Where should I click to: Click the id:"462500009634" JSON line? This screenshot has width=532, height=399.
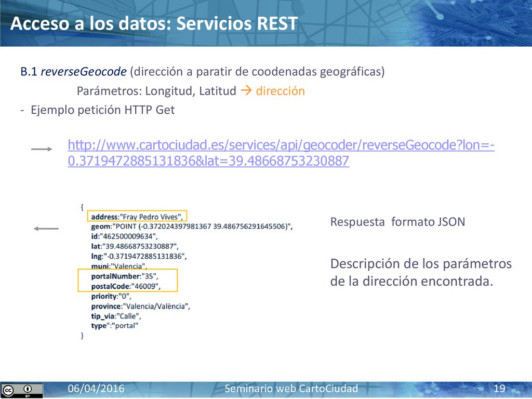click(125, 236)
